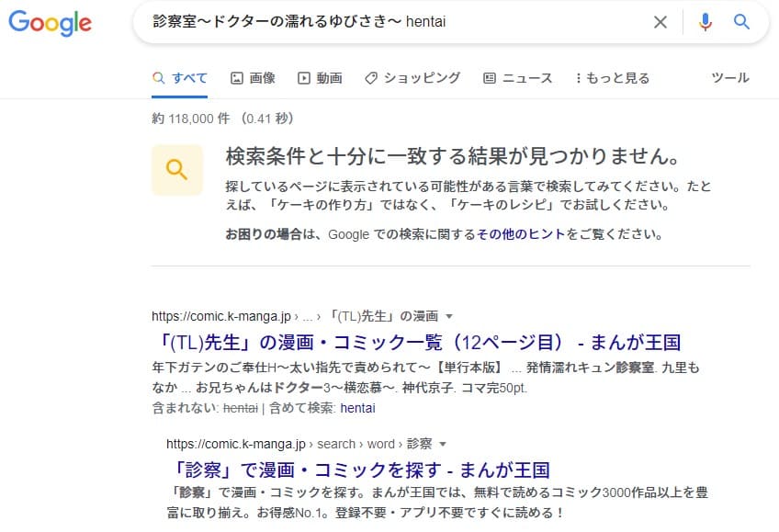Screen dimensions: 779x532
Task: Click the struck-through hentai missing term
Action: tap(241, 408)
